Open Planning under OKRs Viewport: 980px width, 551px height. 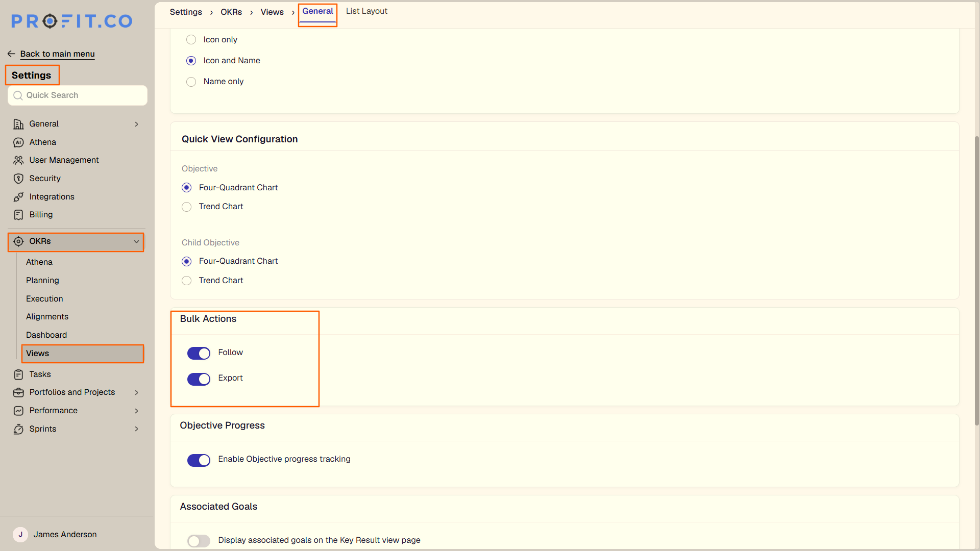(42, 281)
